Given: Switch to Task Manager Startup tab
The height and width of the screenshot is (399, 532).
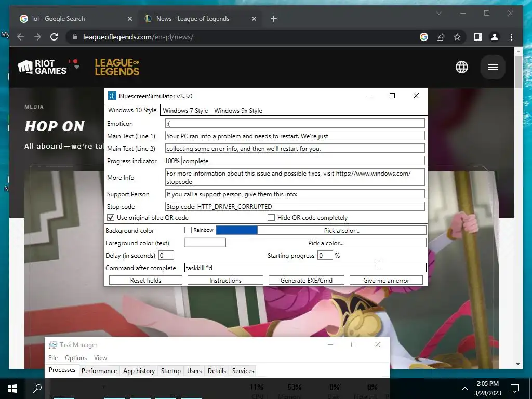Looking at the screenshot, I should (x=170, y=371).
